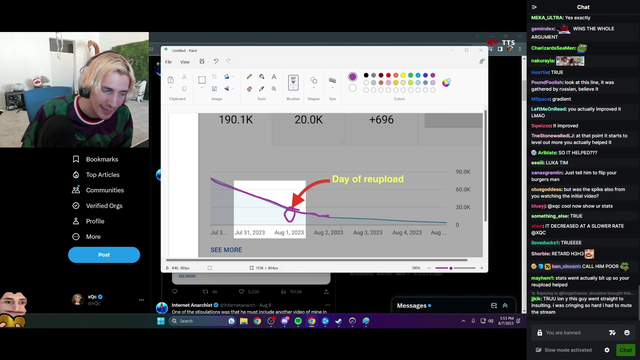Open the Flip dropdown arrow

233,89
